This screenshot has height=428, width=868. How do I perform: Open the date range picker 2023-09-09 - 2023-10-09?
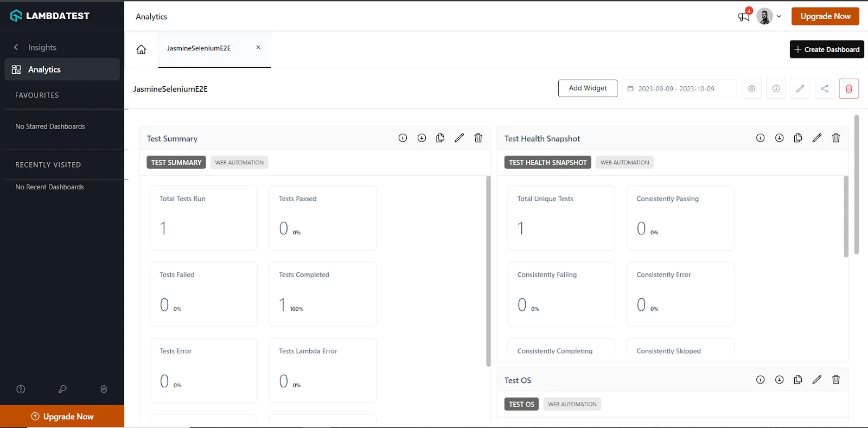(680, 88)
